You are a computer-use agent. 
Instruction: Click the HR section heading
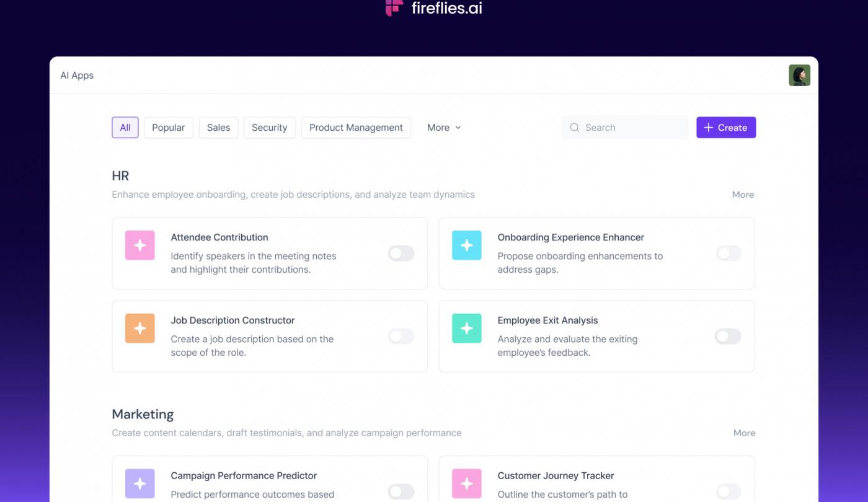(120, 176)
